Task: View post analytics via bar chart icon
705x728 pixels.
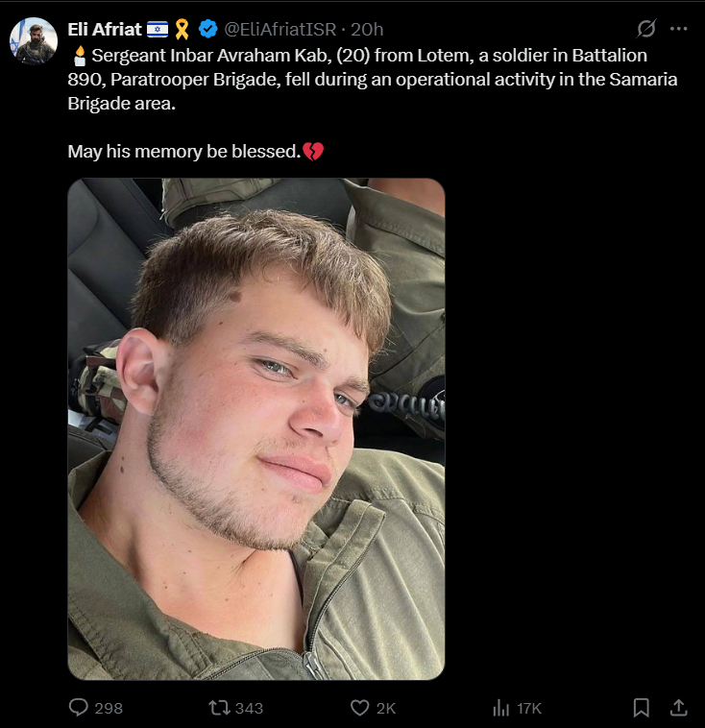Action: (500, 708)
